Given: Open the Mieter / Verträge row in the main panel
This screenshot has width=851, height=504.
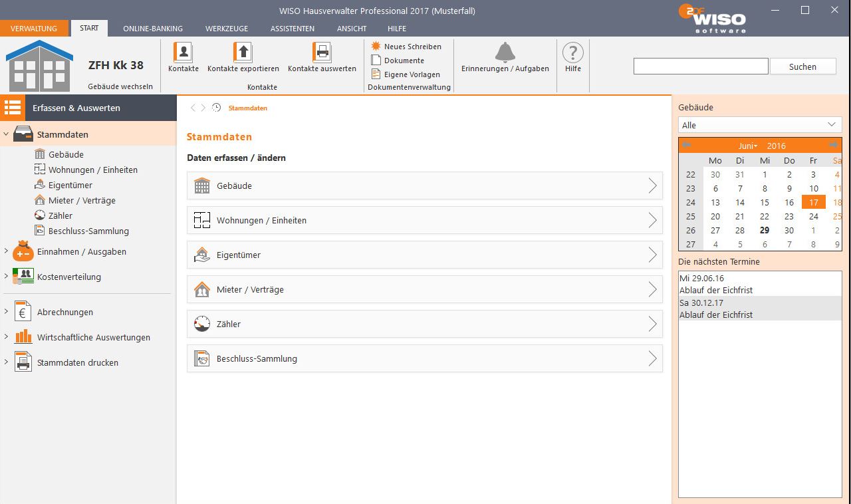Looking at the screenshot, I should (424, 290).
